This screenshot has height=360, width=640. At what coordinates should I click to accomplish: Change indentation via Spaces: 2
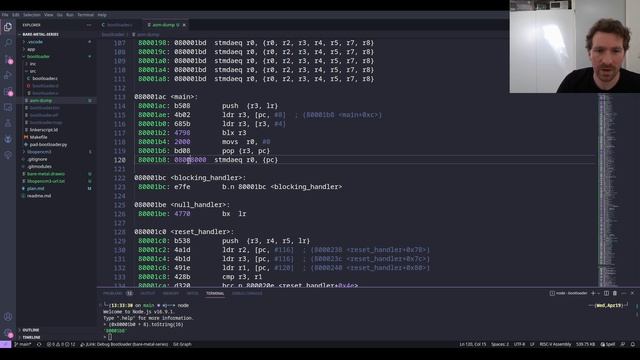[x=500, y=344]
